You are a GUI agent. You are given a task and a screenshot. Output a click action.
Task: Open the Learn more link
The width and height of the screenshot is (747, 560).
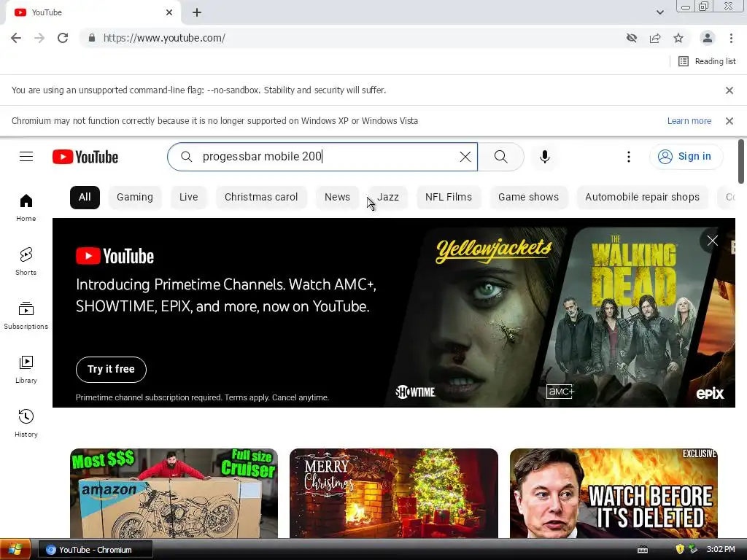coord(689,121)
